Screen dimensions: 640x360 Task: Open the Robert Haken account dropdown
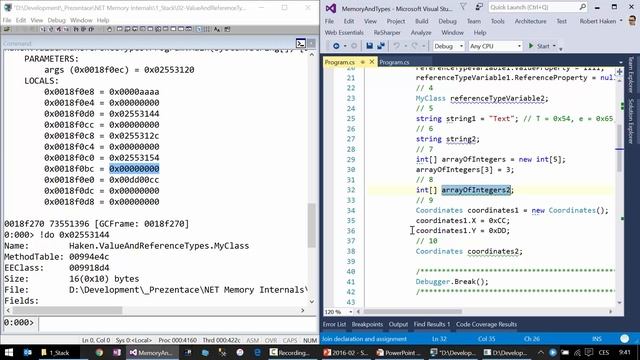point(621,21)
